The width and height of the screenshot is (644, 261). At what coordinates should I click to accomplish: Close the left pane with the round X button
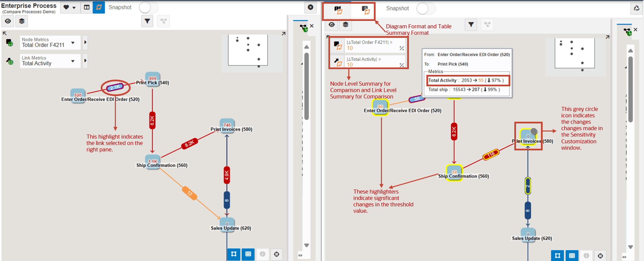311,7
